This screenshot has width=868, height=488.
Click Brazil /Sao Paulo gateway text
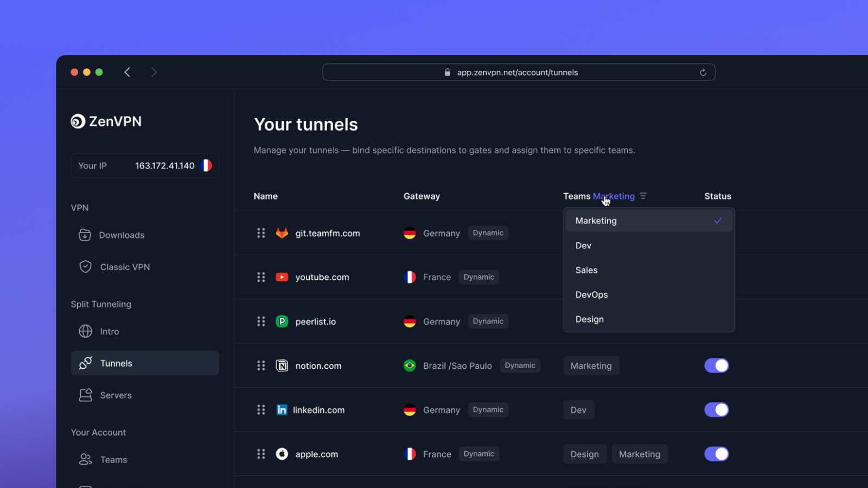(457, 365)
